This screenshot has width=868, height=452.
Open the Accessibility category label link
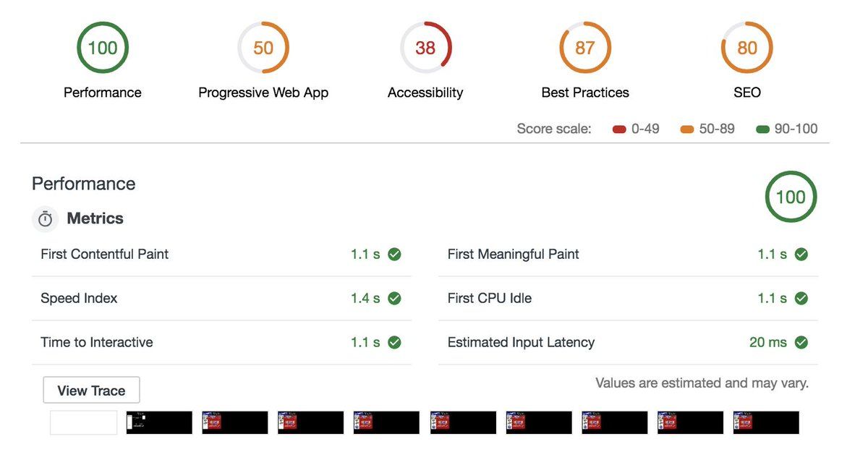[425, 93]
